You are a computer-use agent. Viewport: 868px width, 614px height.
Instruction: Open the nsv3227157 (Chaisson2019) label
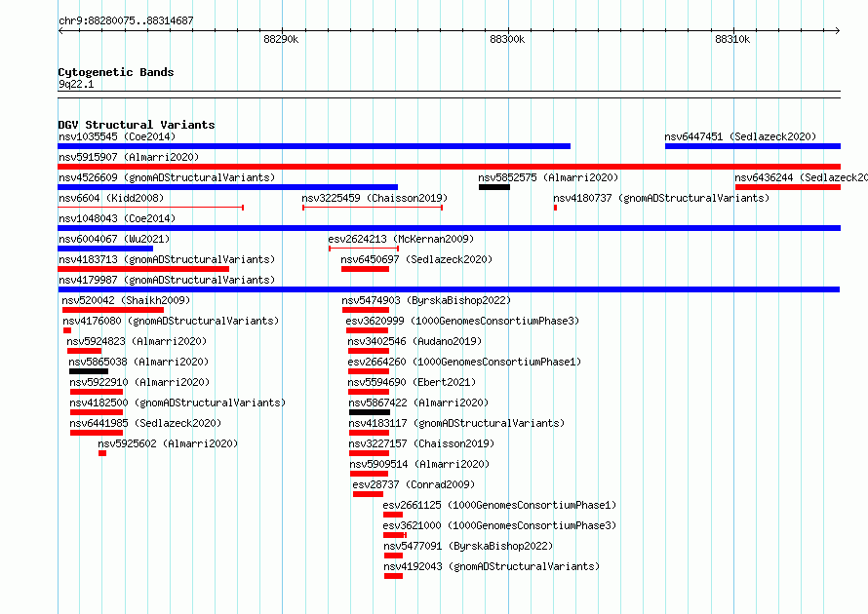pyautogui.click(x=422, y=443)
